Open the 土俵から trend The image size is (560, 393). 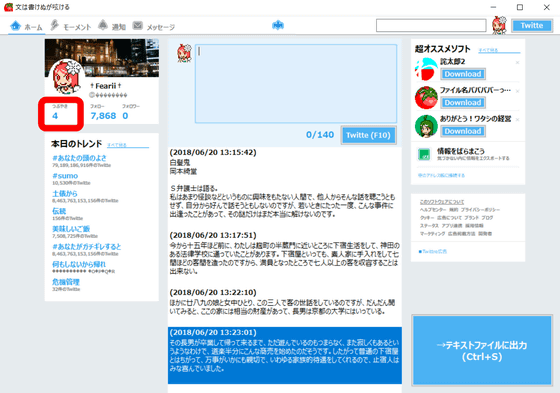[65, 194]
